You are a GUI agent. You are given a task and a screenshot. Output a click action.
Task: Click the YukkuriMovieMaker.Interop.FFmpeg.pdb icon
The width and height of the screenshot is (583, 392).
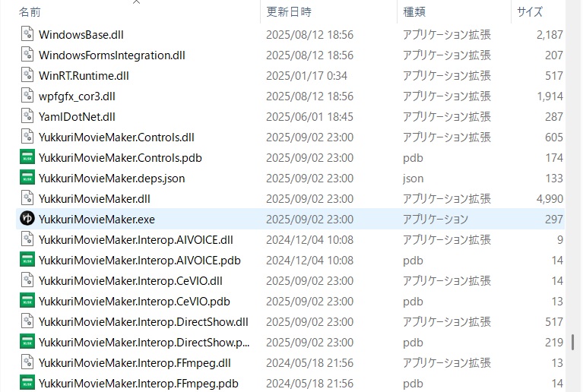[27, 383]
